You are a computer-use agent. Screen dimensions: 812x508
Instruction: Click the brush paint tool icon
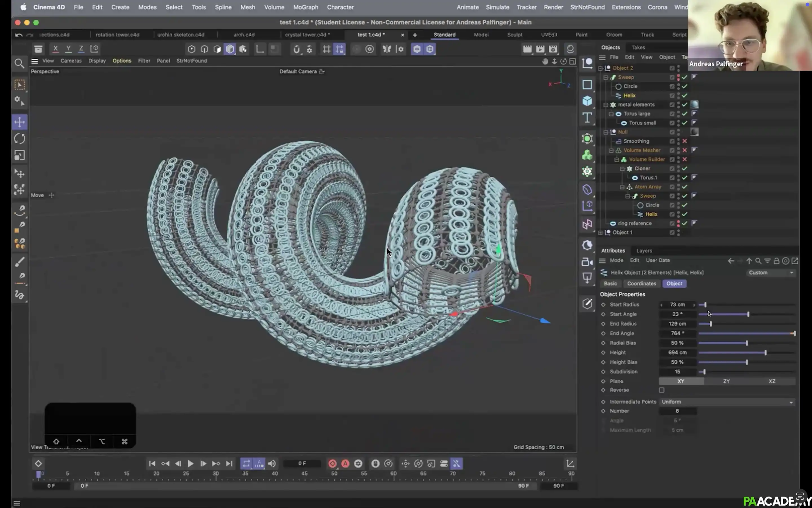(19, 261)
